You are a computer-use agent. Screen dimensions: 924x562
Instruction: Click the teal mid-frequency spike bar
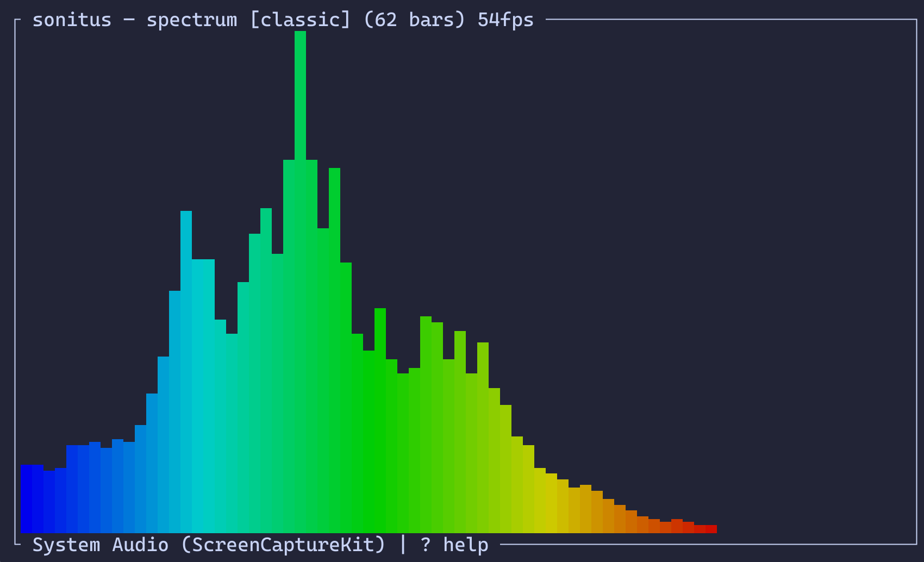click(185, 245)
